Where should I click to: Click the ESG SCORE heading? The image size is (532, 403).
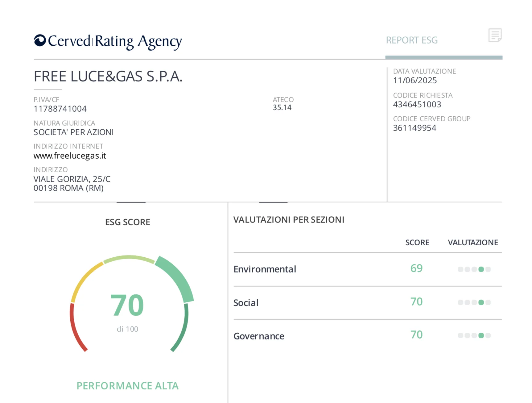coord(128,222)
